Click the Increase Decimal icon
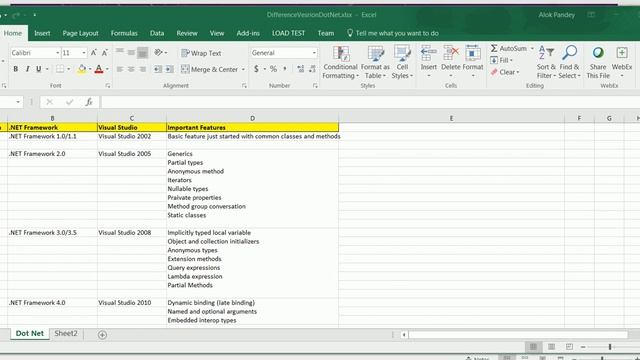This screenshot has width=640, height=360. tap(301, 69)
